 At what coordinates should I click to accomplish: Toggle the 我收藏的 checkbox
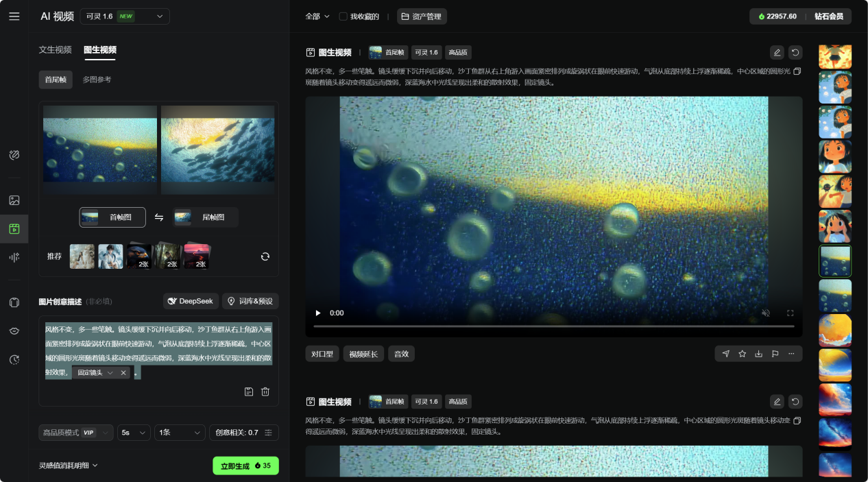point(343,16)
